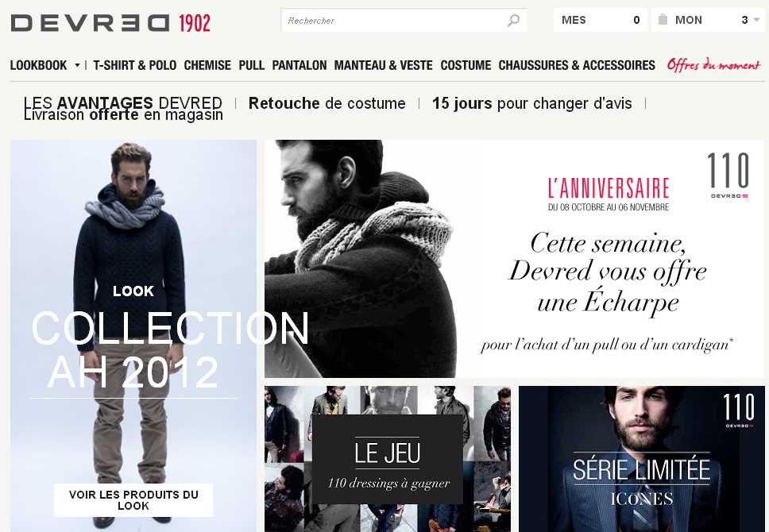Click the shopping bag icon
The width and height of the screenshot is (769, 532).
tap(663, 20)
